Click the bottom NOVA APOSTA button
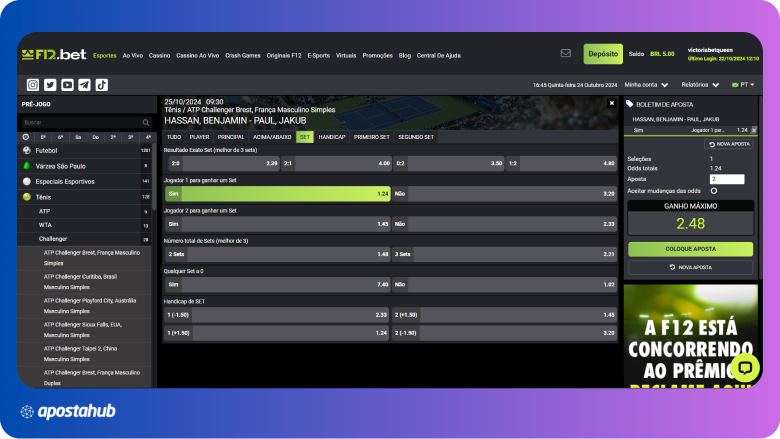Viewport: 780px width, 439px height. (x=690, y=267)
